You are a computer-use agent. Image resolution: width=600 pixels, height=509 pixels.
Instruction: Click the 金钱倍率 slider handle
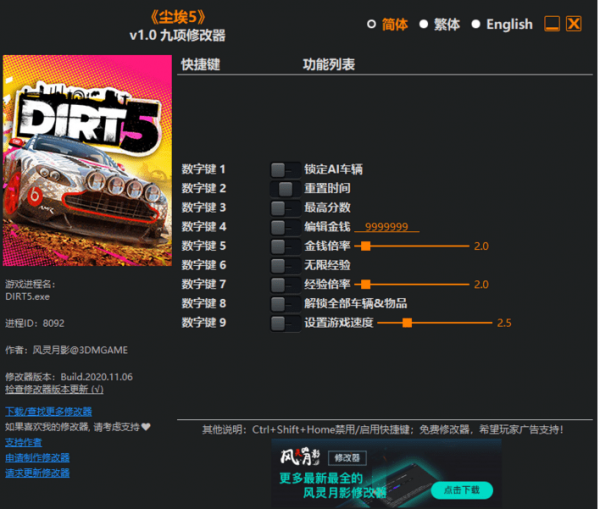pos(366,246)
